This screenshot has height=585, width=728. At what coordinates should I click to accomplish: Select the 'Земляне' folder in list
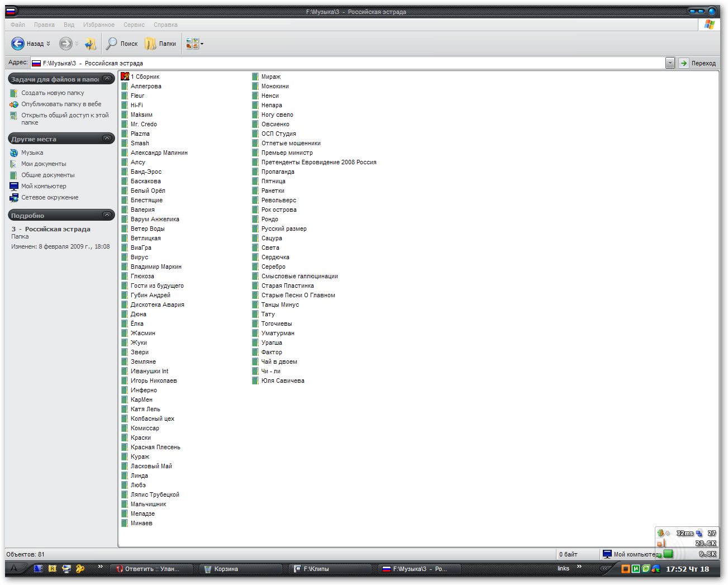tap(143, 362)
